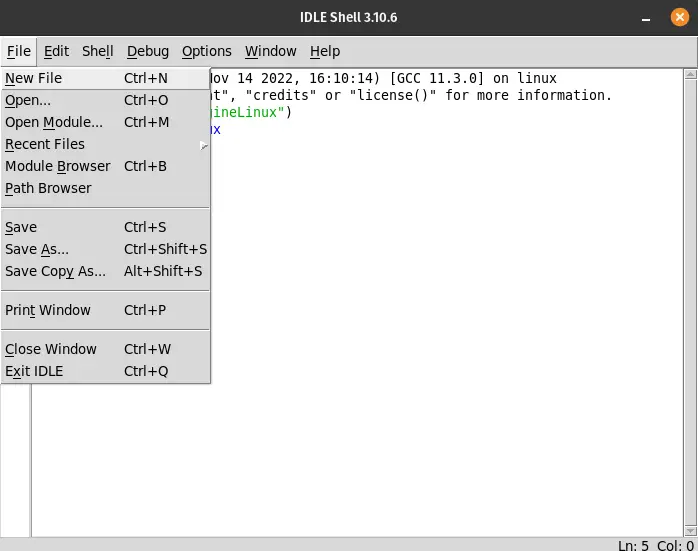This screenshot has width=698, height=551.
Task: Open the Window menu
Action: tap(271, 52)
